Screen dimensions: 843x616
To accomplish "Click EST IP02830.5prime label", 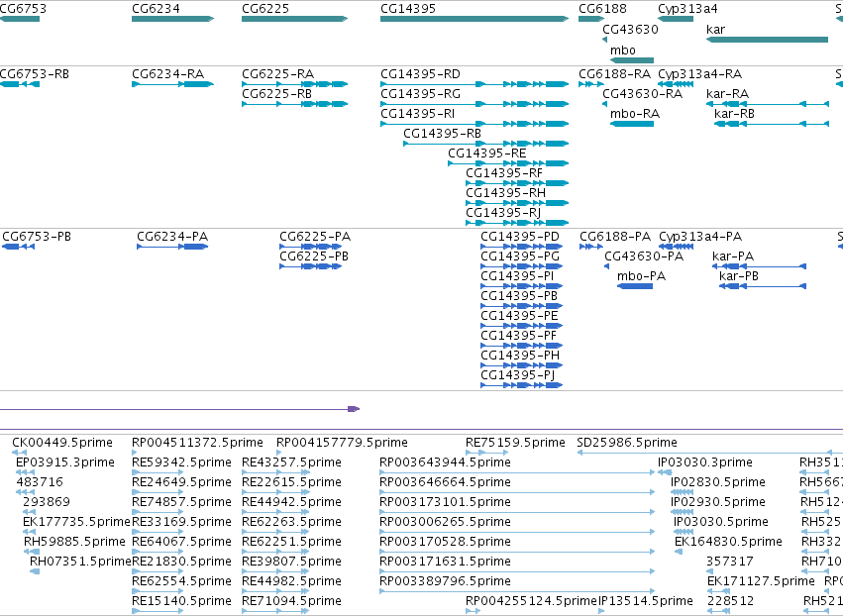I will [x=718, y=482].
